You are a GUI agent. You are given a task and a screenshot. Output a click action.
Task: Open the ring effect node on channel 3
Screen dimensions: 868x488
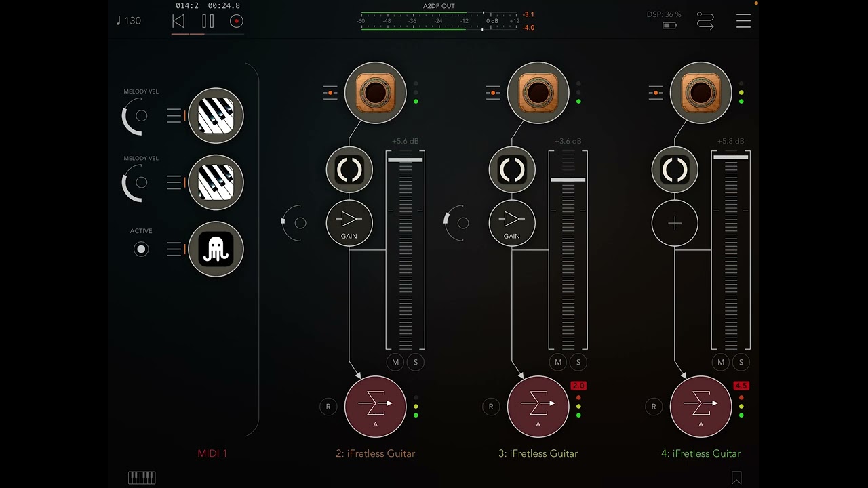(512, 169)
